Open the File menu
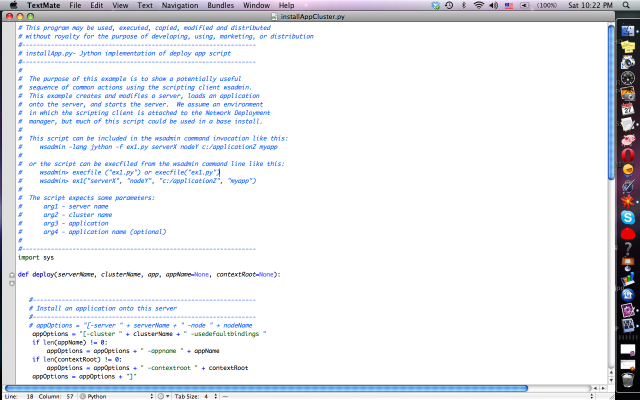Screen dimensions: 640x400 coord(75,5)
